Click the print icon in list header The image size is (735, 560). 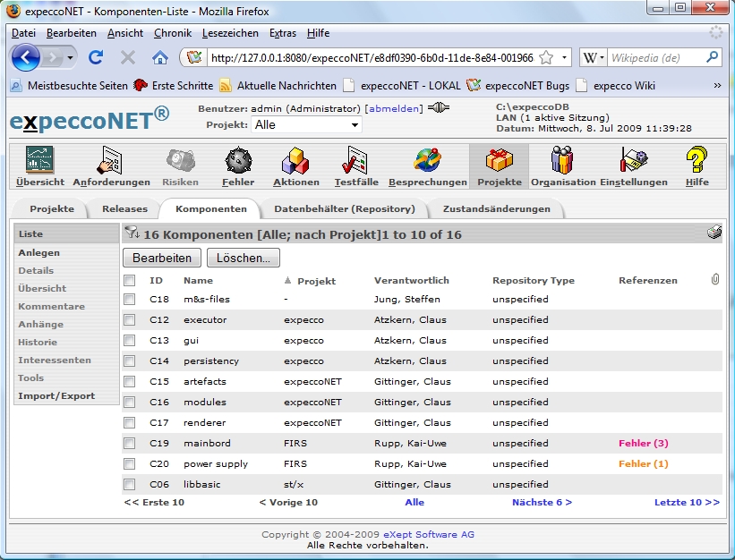pos(714,233)
